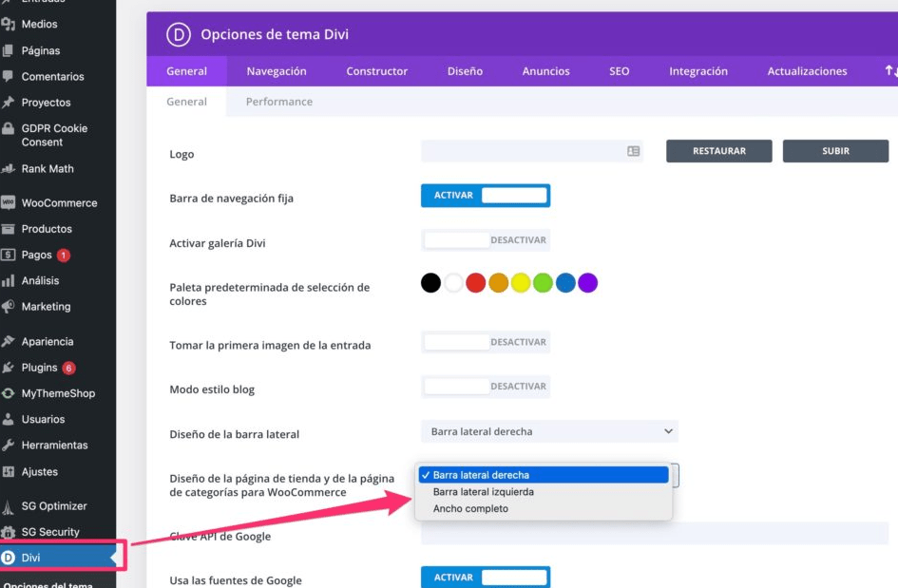This screenshot has width=898, height=588.
Task: Click the SG Optimizer icon
Action: pos(8,506)
